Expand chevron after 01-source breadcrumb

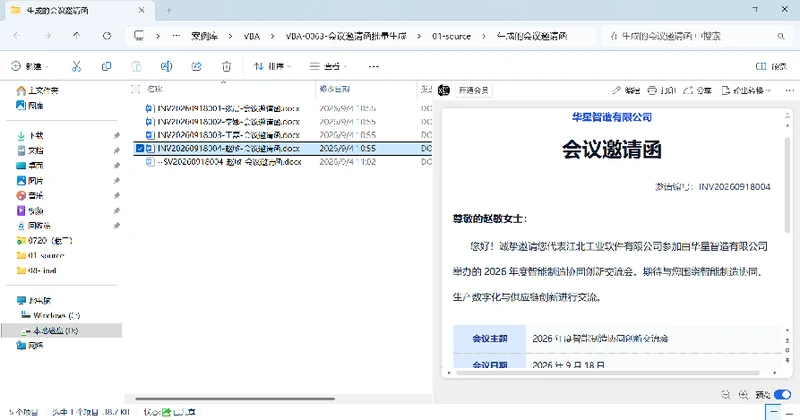coord(484,36)
